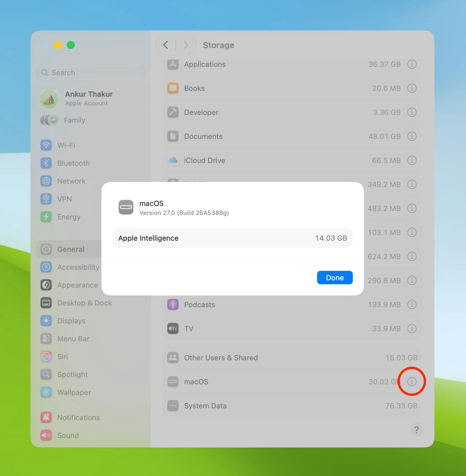Open Appearance settings in sidebar
The image size is (466, 476).
click(x=69, y=285)
